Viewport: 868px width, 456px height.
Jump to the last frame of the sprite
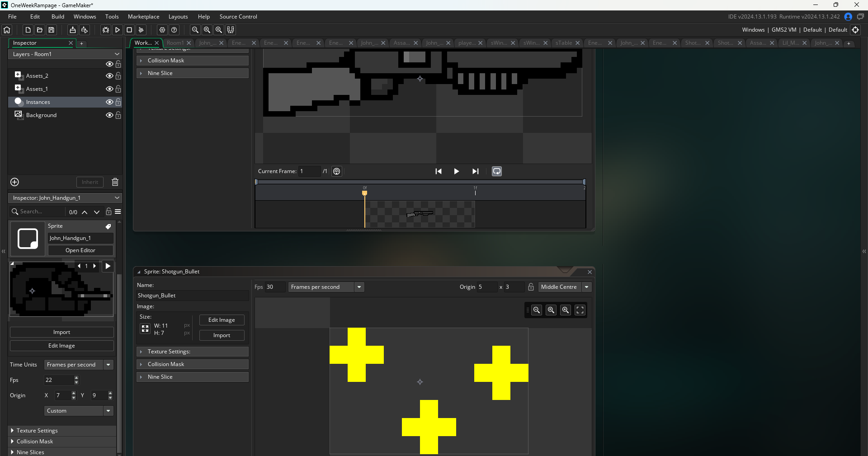click(475, 171)
